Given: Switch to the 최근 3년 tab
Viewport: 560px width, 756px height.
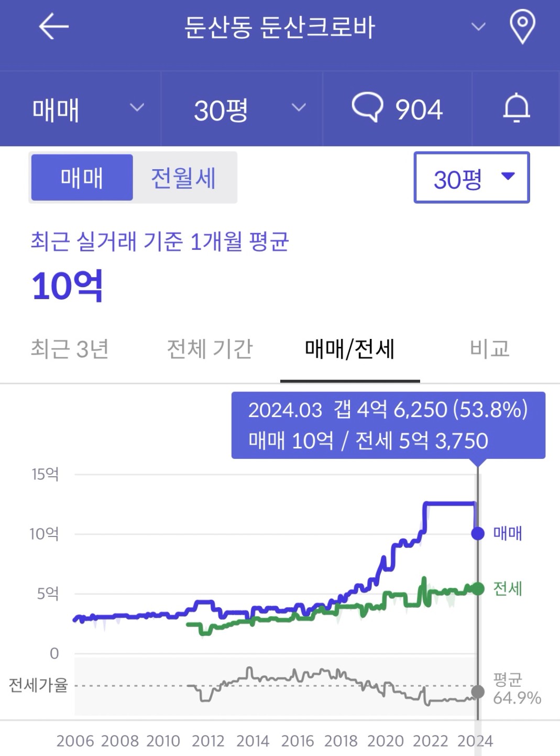Looking at the screenshot, I should (70, 349).
